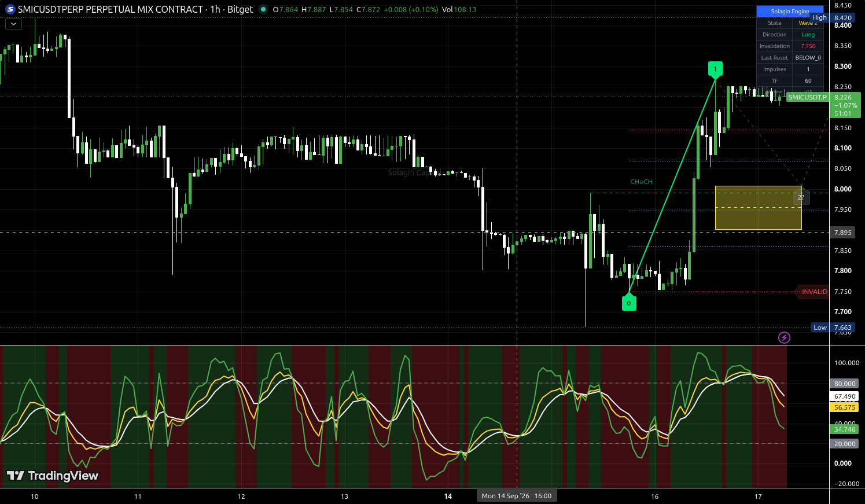This screenshot has width=865, height=504.
Task: Click the Long direction value
Action: point(808,35)
